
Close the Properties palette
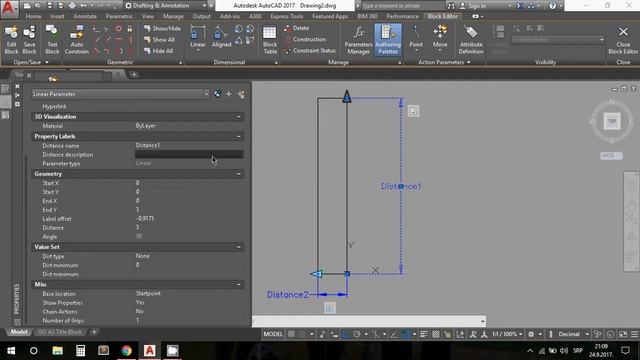pos(17,87)
